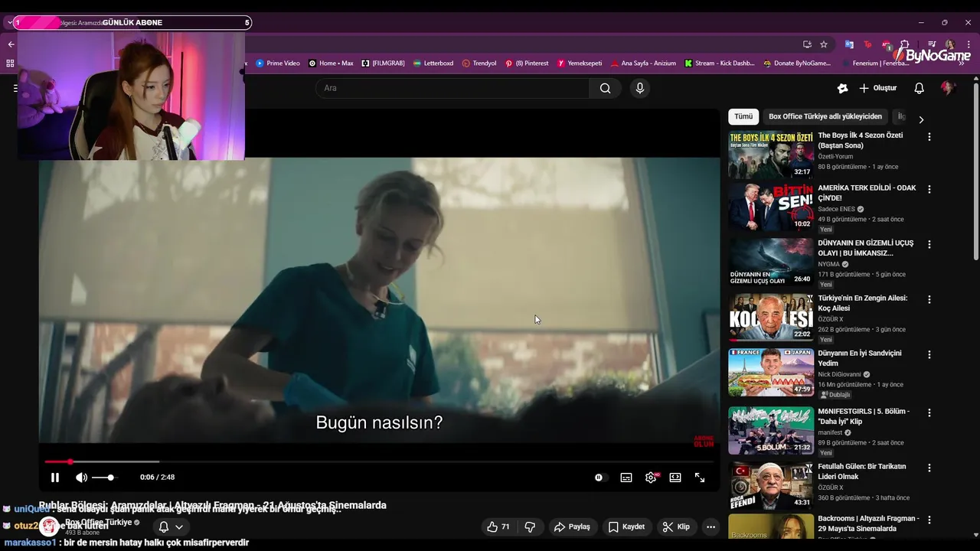This screenshot has width=980, height=551.
Task: Open Sadece ENES channel name
Action: point(836,209)
